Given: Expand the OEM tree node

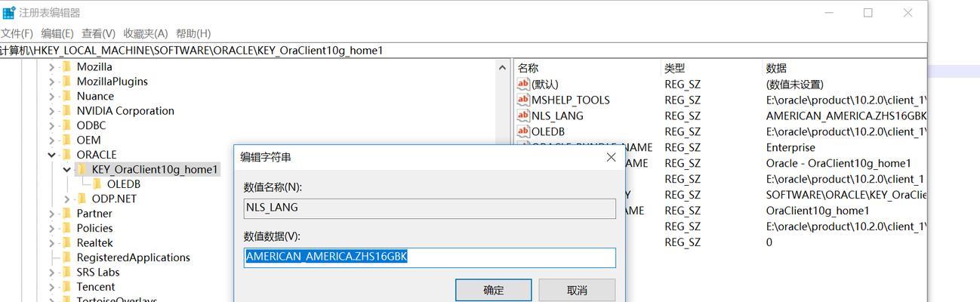Looking at the screenshot, I should pos(52,140).
